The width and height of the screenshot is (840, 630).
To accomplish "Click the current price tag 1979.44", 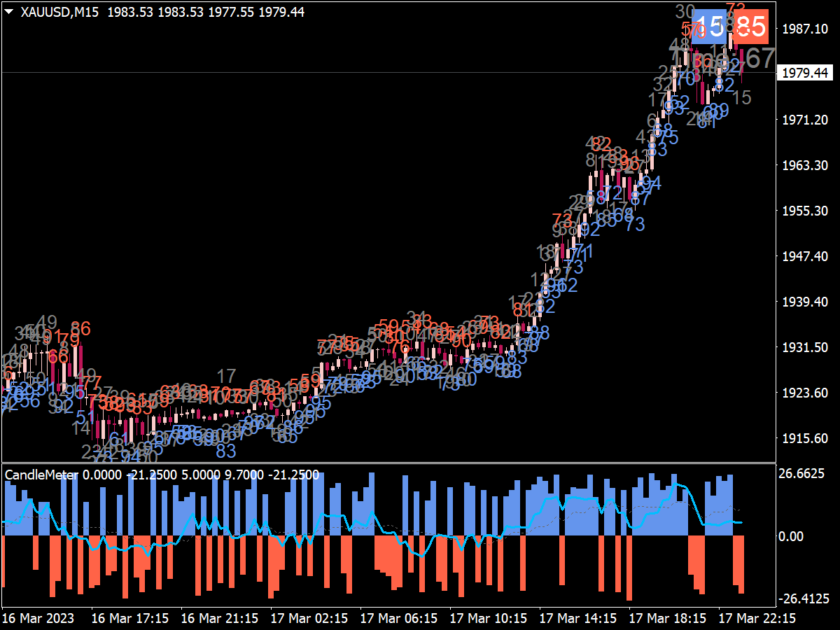I will (804, 73).
